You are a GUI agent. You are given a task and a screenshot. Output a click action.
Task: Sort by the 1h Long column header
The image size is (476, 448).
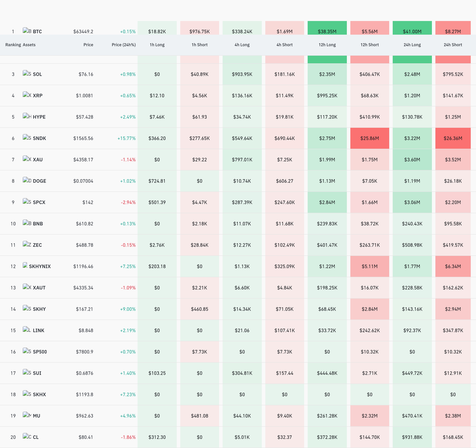click(x=157, y=45)
